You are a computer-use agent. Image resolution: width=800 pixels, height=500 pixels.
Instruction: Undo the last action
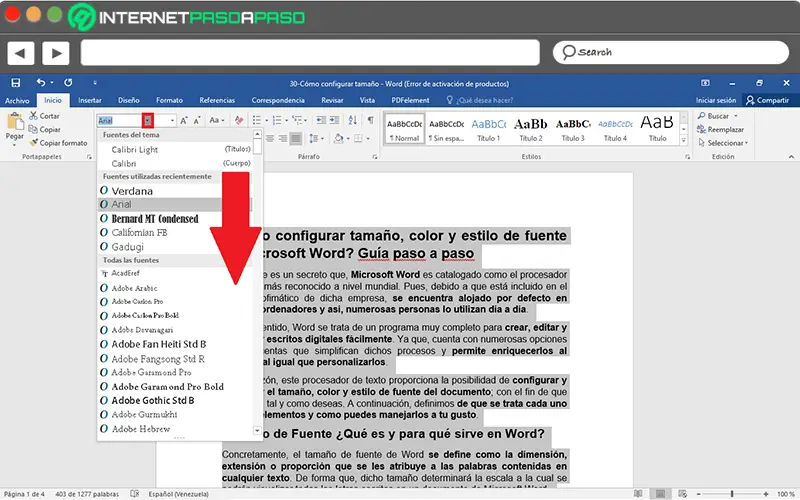click(x=41, y=83)
